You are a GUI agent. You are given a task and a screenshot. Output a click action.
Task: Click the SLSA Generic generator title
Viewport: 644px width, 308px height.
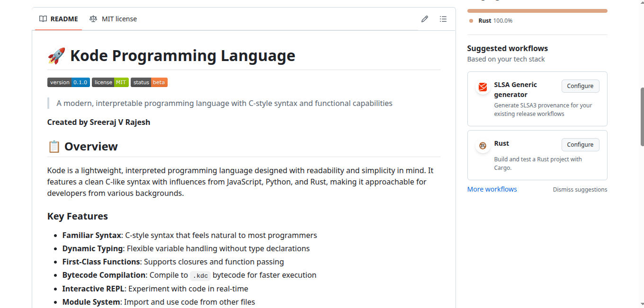pos(516,89)
